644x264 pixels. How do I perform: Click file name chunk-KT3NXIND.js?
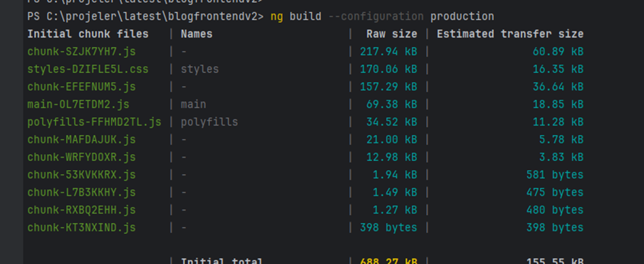pyautogui.click(x=81, y=228)
